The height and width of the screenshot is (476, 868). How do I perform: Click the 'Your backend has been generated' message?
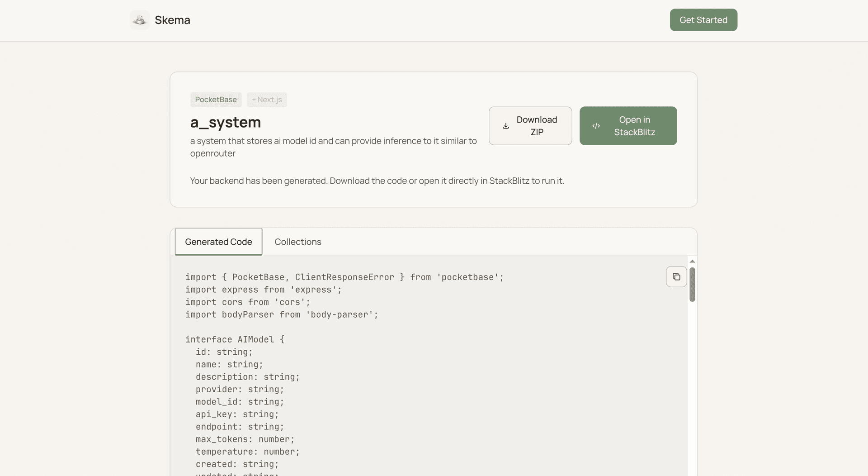(377, 181)
